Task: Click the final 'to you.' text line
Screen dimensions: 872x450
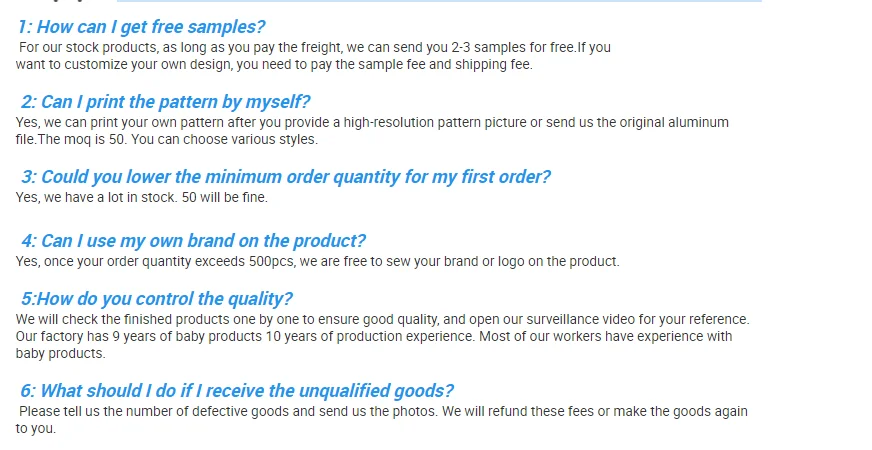Action: 36,428
